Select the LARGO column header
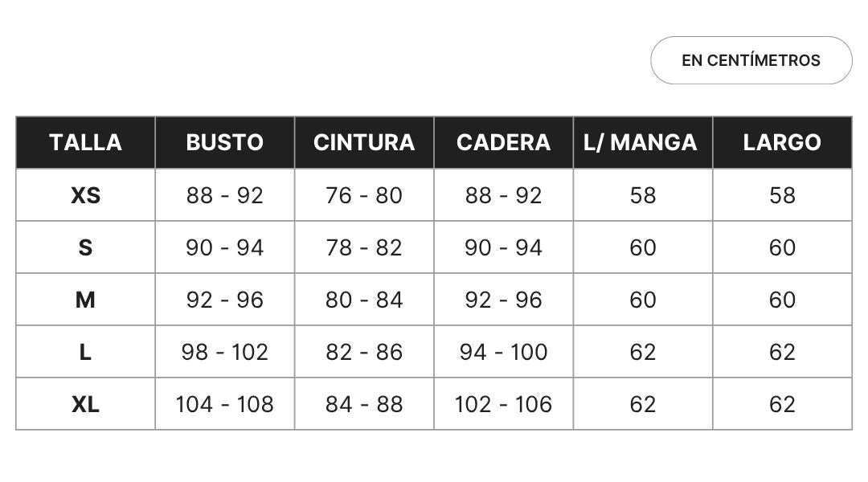The image size is (868, 482). tap(782, 142)
